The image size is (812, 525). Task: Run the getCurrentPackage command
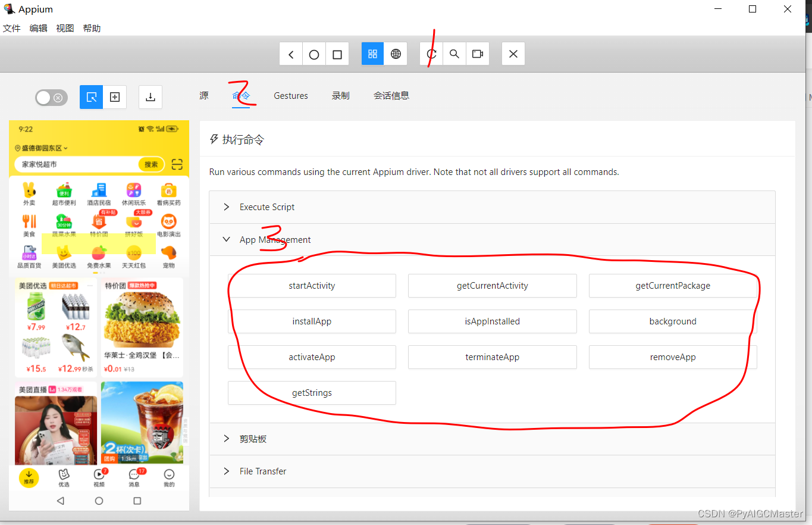click(673, 286)
